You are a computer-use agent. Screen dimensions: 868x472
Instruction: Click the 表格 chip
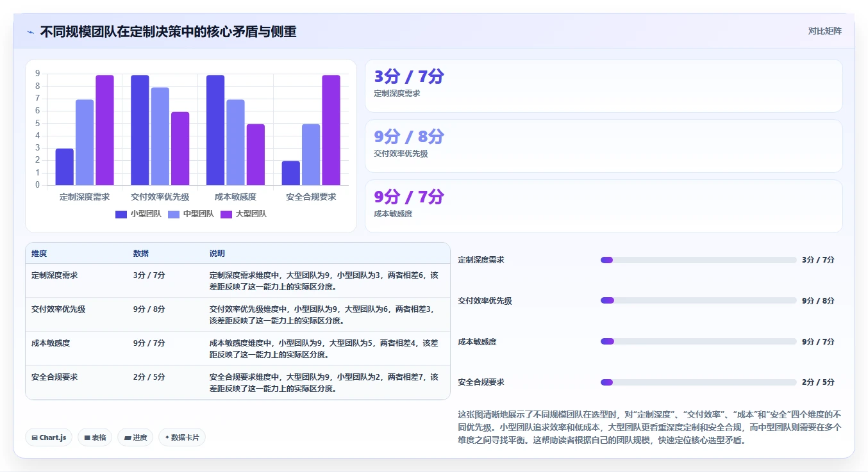[x=95, y=437]
